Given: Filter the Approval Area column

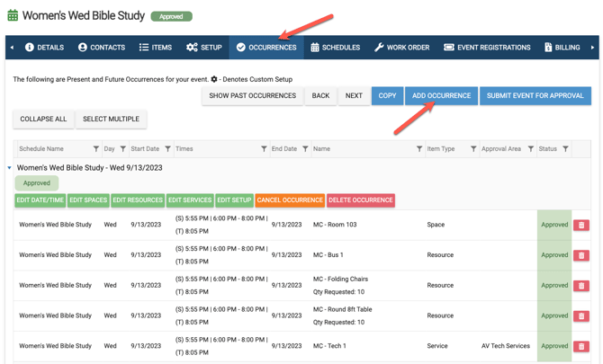Looking at the screenshot, I should point(531,149).
